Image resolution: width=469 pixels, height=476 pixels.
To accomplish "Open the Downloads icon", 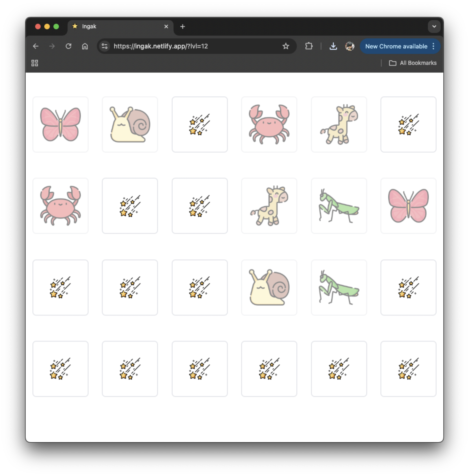I will (x=333, y=46).
